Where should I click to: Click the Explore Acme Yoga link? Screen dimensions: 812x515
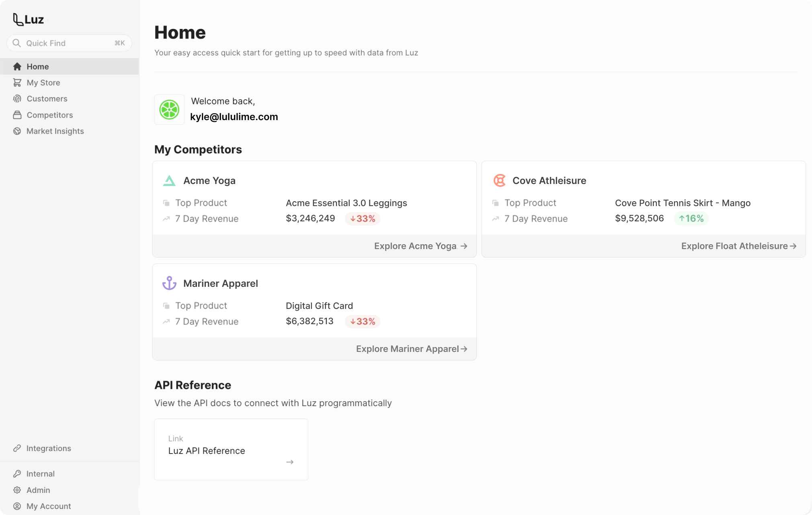pyautogui.click(x=420, y=246)
